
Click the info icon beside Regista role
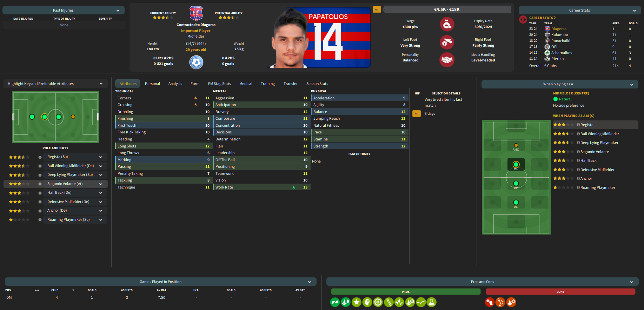point(40,157)
